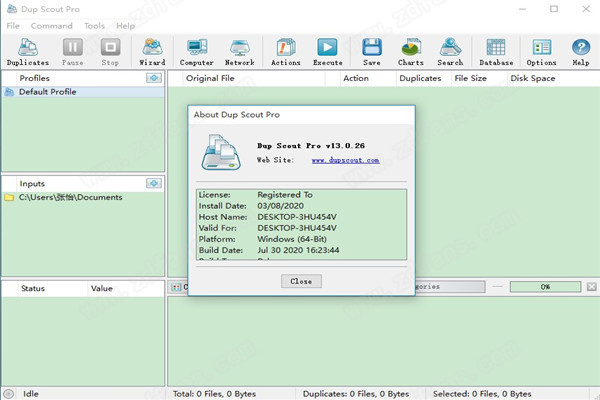Save report using Save icon
This screenshot has width=600, height=400.
click(371, 50)
